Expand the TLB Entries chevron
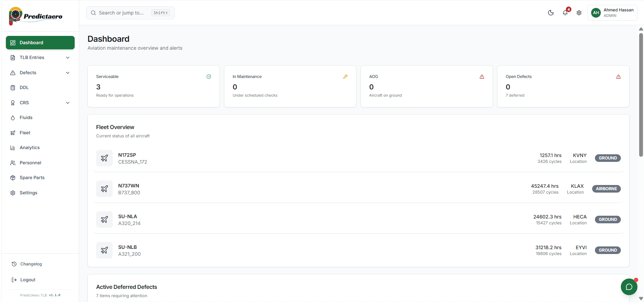The width and height of the screenshot is (644, 302). [68, 58]
